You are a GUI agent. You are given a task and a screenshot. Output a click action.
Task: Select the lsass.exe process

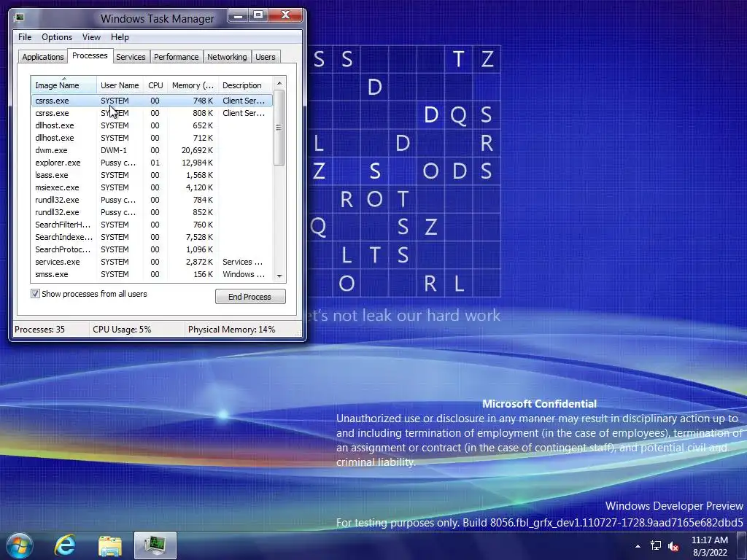[x=152, y=175]
